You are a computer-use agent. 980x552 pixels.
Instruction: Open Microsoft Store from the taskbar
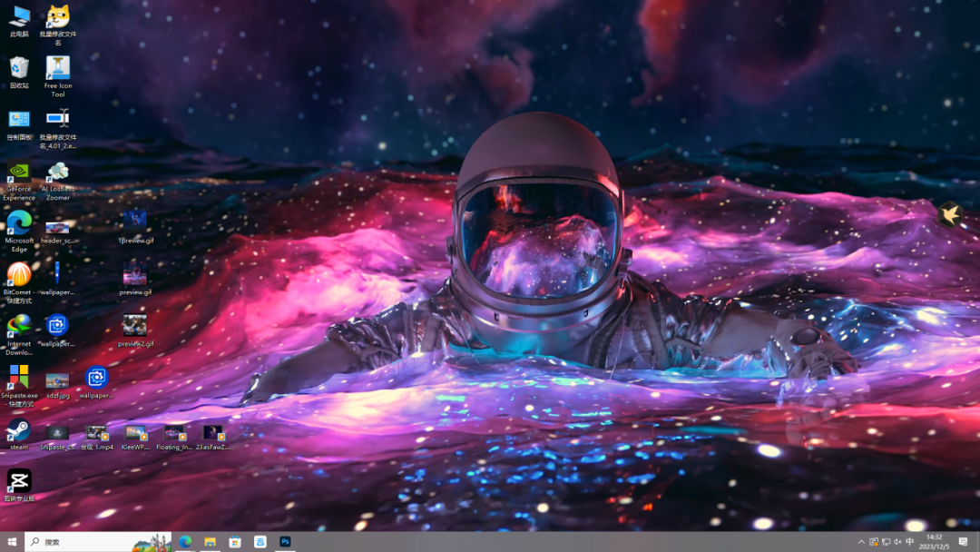(x=235, y=542)
